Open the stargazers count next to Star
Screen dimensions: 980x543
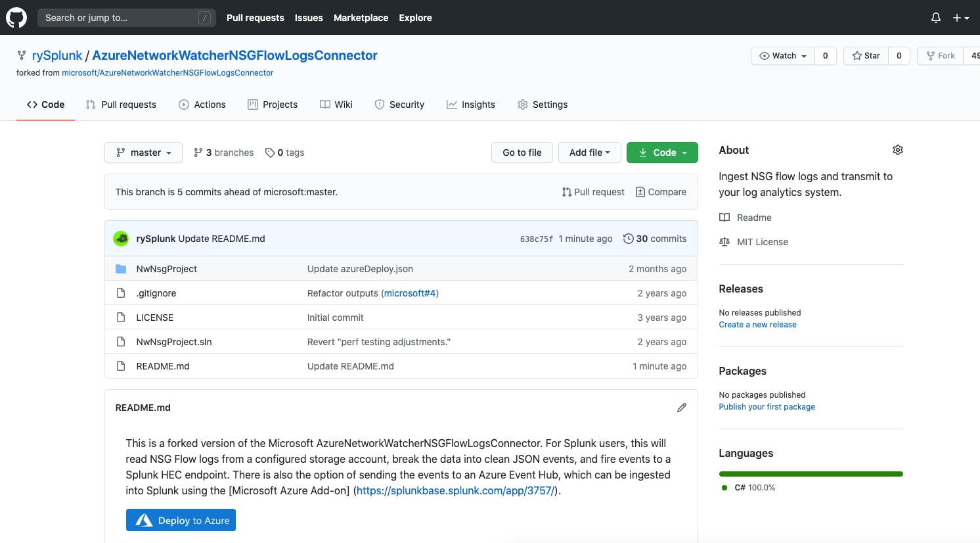tap(899, 56)
